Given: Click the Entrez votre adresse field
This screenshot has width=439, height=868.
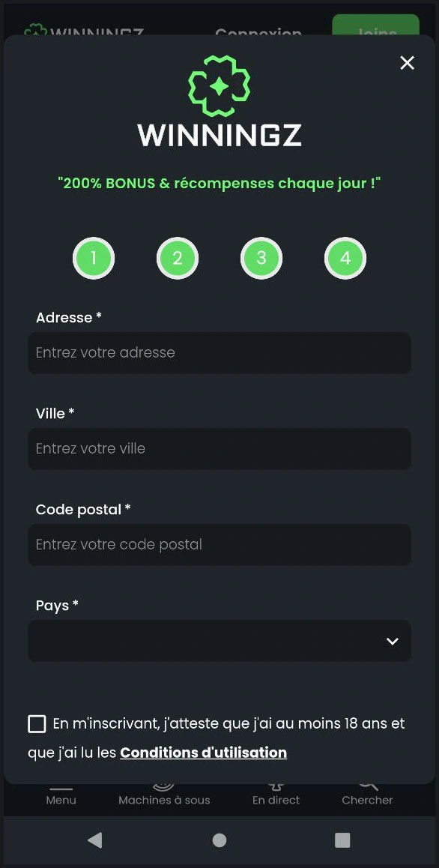Looking at the screenshot, I should (x=219, y=353).
